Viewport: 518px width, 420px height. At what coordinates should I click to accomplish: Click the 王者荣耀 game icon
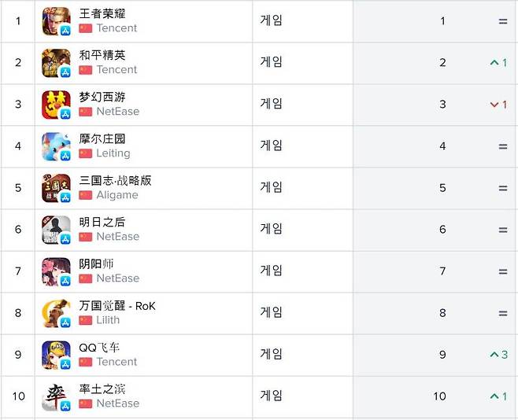point(56,21)
